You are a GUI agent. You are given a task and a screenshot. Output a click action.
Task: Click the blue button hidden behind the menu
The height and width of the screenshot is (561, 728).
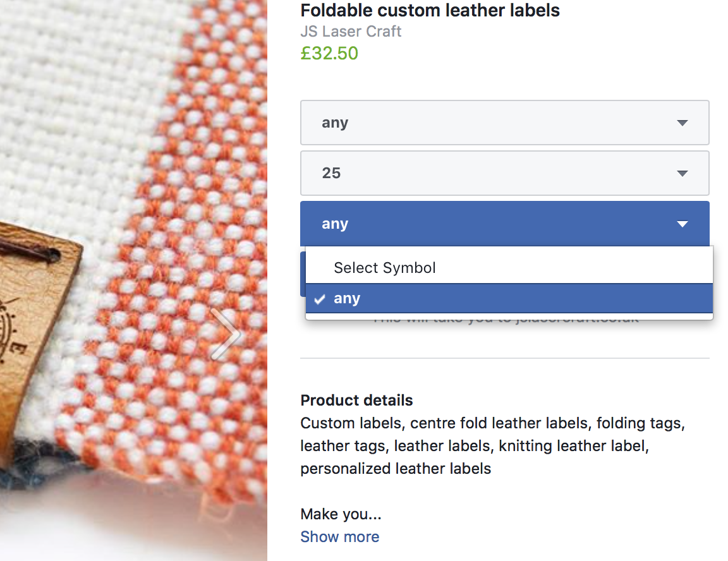click(x=303, y=274)
